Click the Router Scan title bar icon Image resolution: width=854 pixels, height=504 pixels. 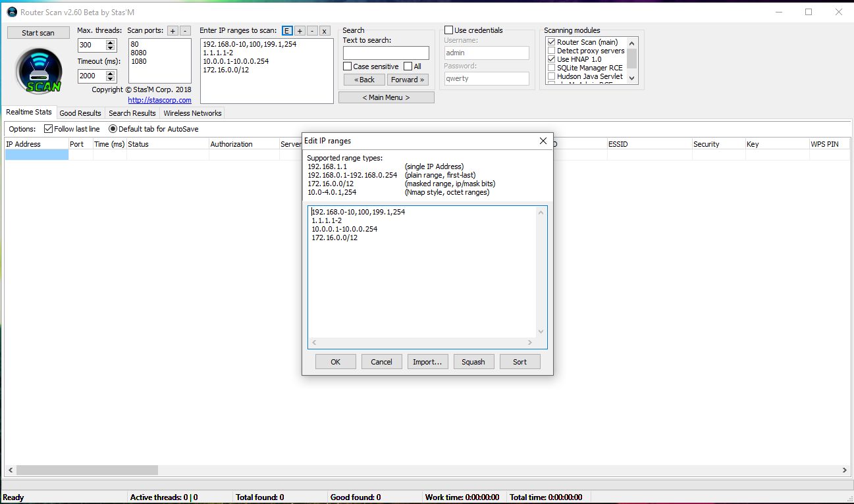11,12
